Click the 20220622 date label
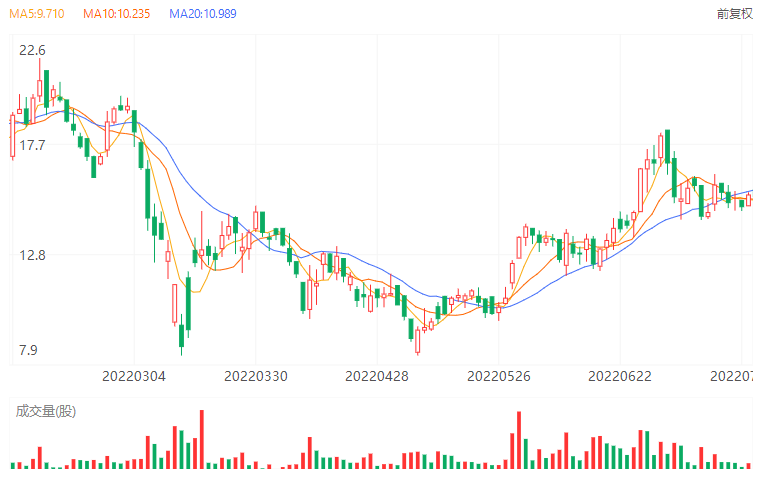This screenshot has height=477, width=767. coord(620,376)
